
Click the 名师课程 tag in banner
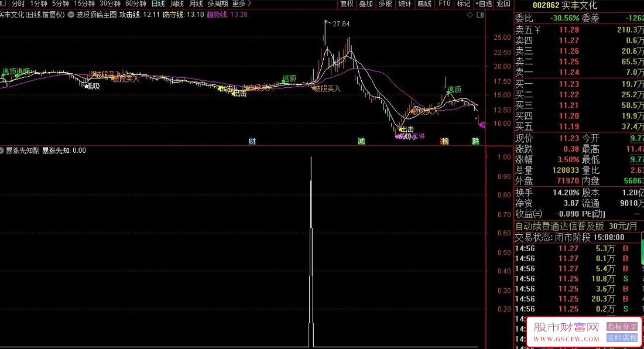(621, 337)
